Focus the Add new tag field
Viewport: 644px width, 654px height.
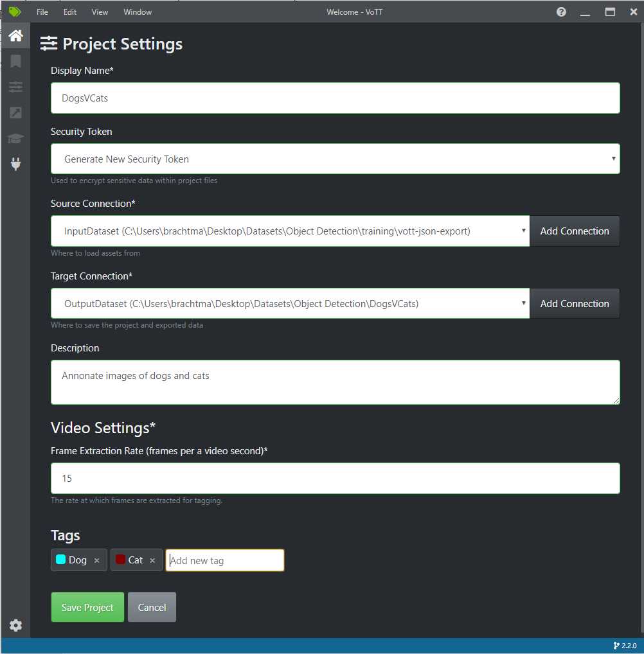[x=225, y=560]
